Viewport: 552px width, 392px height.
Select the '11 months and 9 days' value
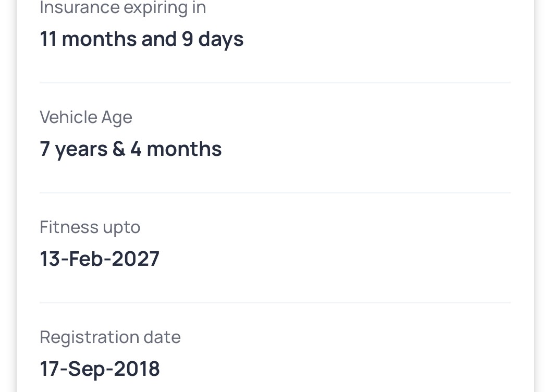coord(141,39)
